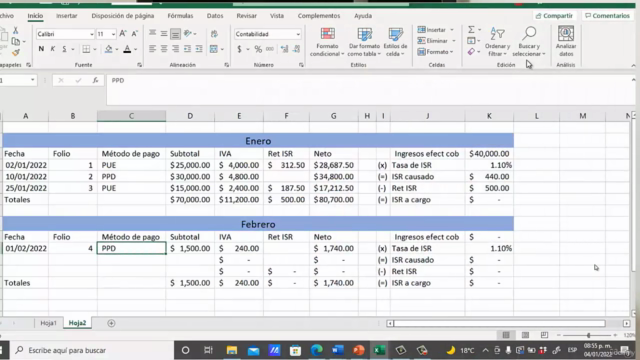Open the Calibri font name dropdown
This screenshot has height=360, width=640.
coord(91,34)
